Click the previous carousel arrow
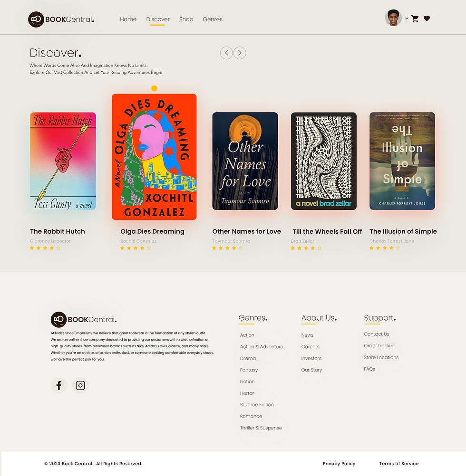 tap(226, 53)
